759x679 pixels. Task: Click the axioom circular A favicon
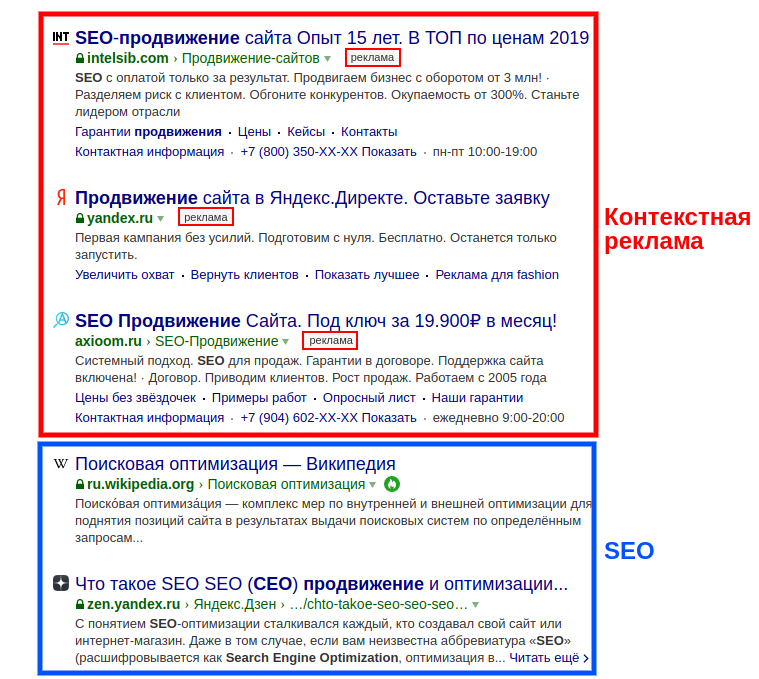[x=61, y=320]
